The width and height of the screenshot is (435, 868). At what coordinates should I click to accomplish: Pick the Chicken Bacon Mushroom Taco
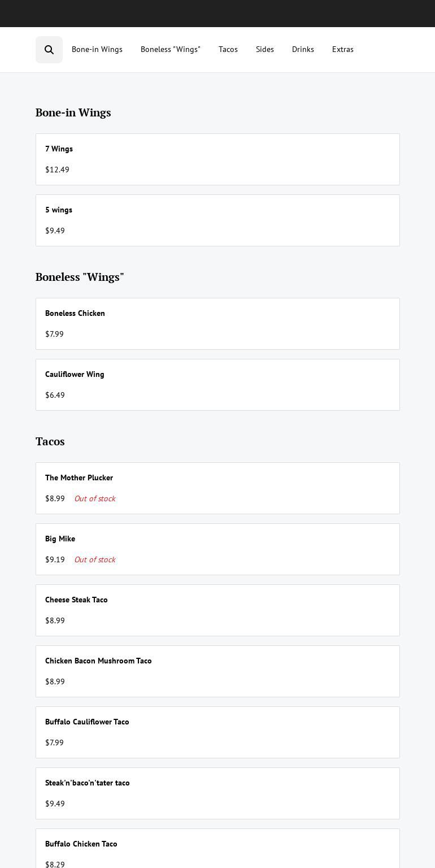(x=217, y=671)
